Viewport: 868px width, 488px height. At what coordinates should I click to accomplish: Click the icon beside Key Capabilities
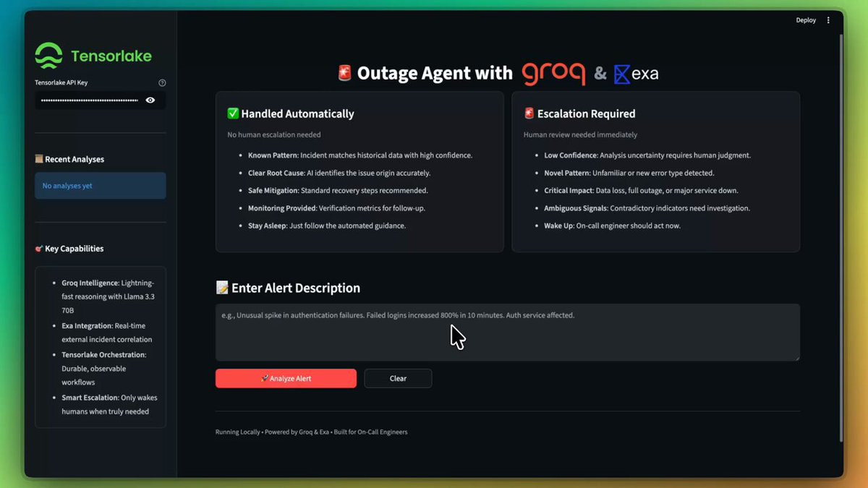pos(39,249)
